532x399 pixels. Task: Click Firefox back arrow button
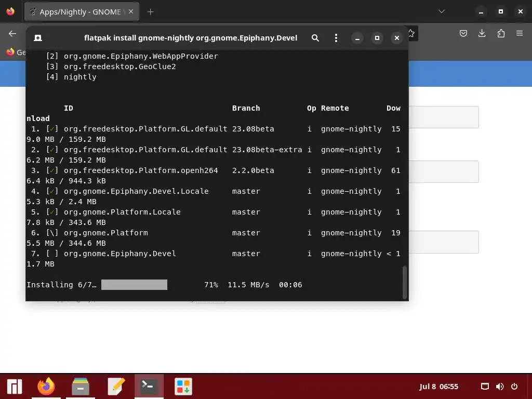(12, 33)
